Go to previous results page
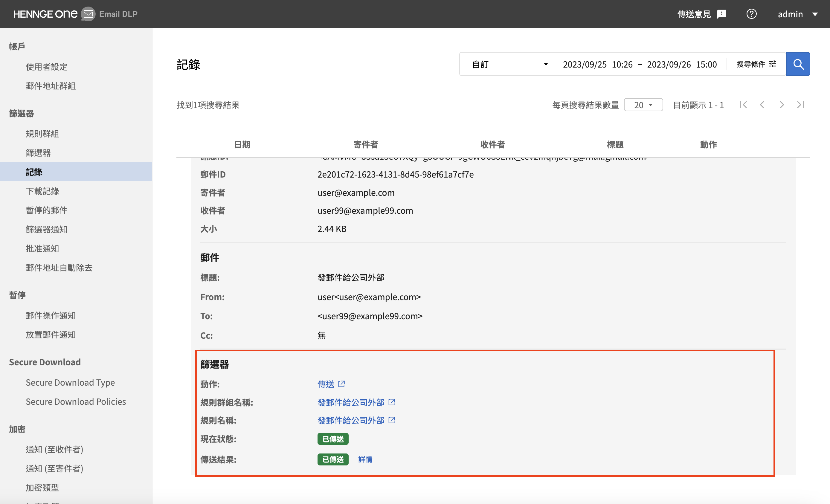This screenshot has height=504, width=830. click(762, 105)
